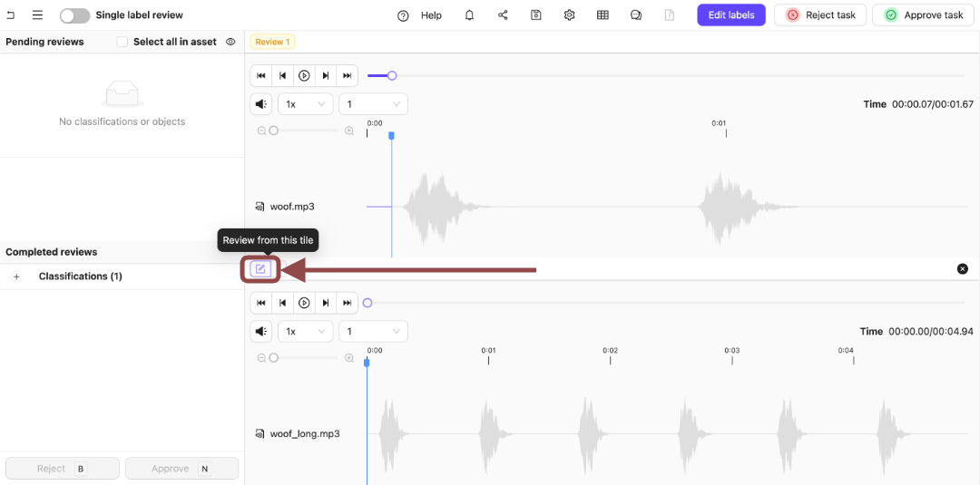Click the share icon in top bar
The height and width of the screenshot is (485, 980).
tap(503, 15)
